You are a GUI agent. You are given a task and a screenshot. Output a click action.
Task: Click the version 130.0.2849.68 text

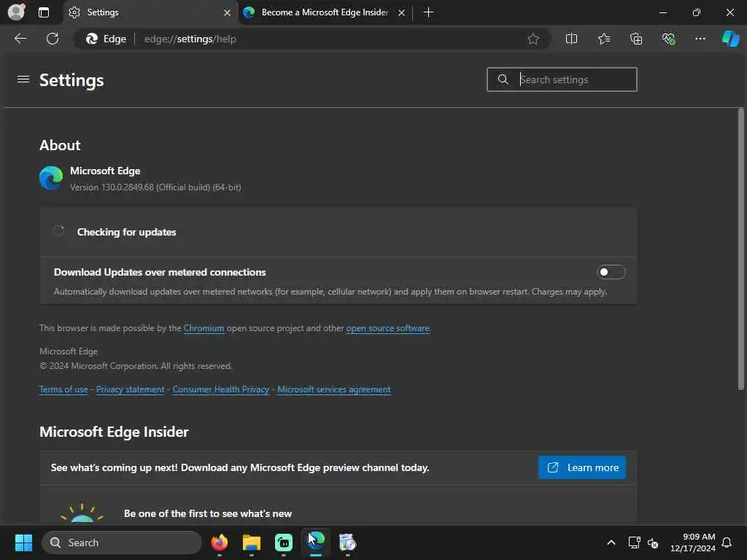tap(155, 187)
